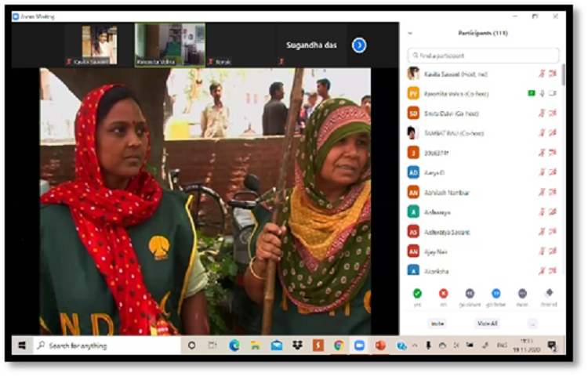Open Zoom from the Windows taskbar
Screen dimensions: 588x376
(x=359, y=345)
